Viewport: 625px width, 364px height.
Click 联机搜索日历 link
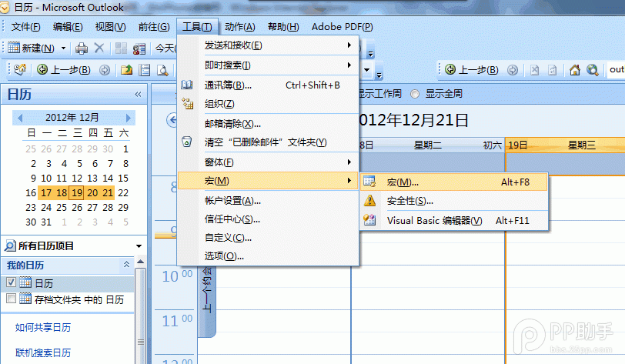point(43,352)
